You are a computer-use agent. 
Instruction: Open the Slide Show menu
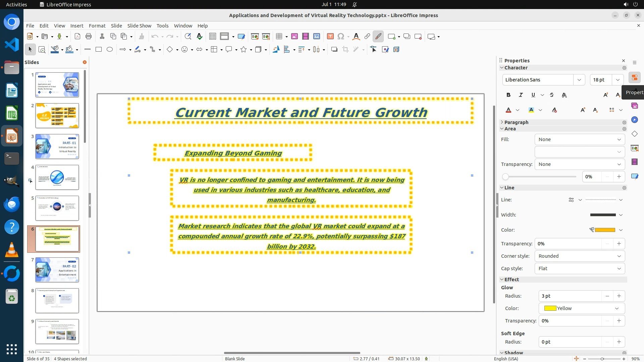coord(139,25)
